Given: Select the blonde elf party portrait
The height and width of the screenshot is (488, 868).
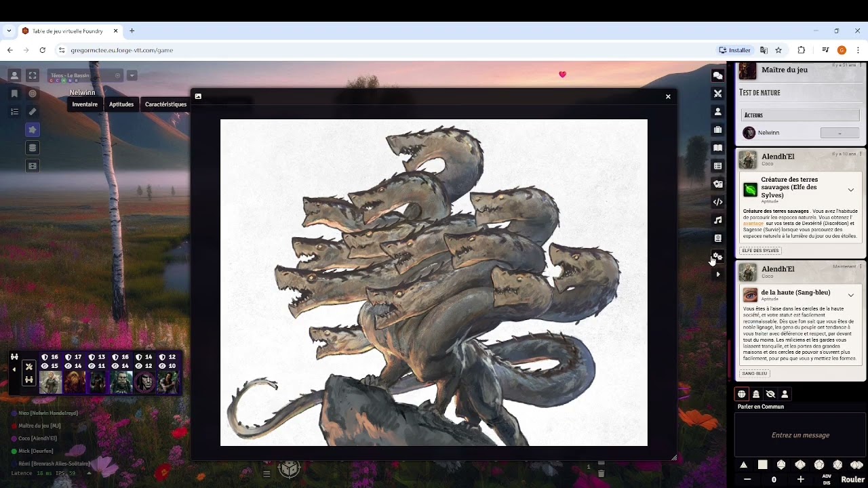Looking at the screenshot, I should [x=50, y=382].
